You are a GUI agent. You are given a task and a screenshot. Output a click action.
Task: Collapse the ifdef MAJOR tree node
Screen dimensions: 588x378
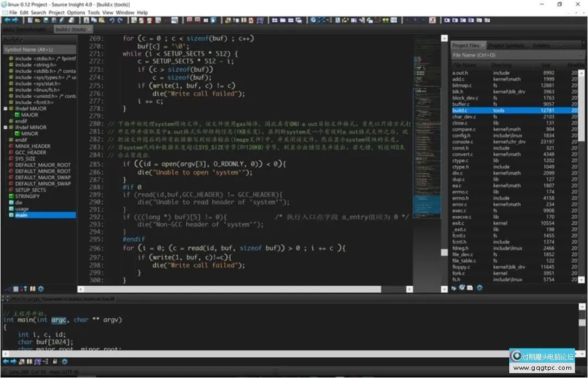click(5, 109)
